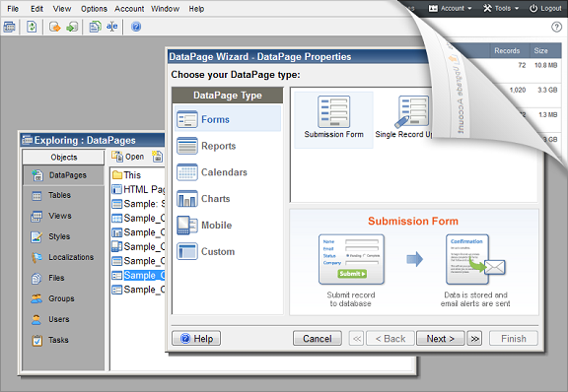Click the blue help icon in toolbar
This screenshot has width=568, height=392.
tap(136, 27)
